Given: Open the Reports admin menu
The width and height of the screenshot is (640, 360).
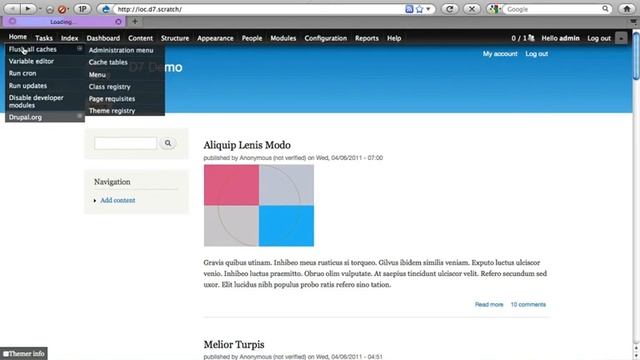Looking at the screenshot, I should coord(367,38).
